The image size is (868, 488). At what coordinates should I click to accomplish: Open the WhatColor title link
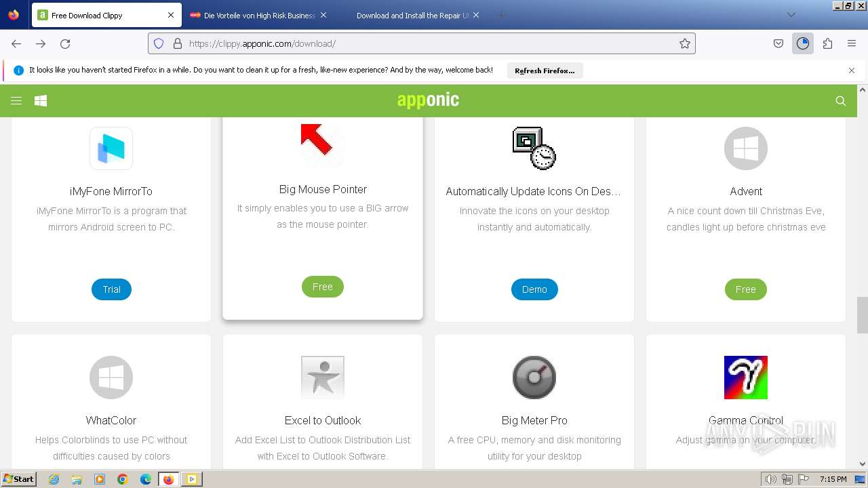111,421
